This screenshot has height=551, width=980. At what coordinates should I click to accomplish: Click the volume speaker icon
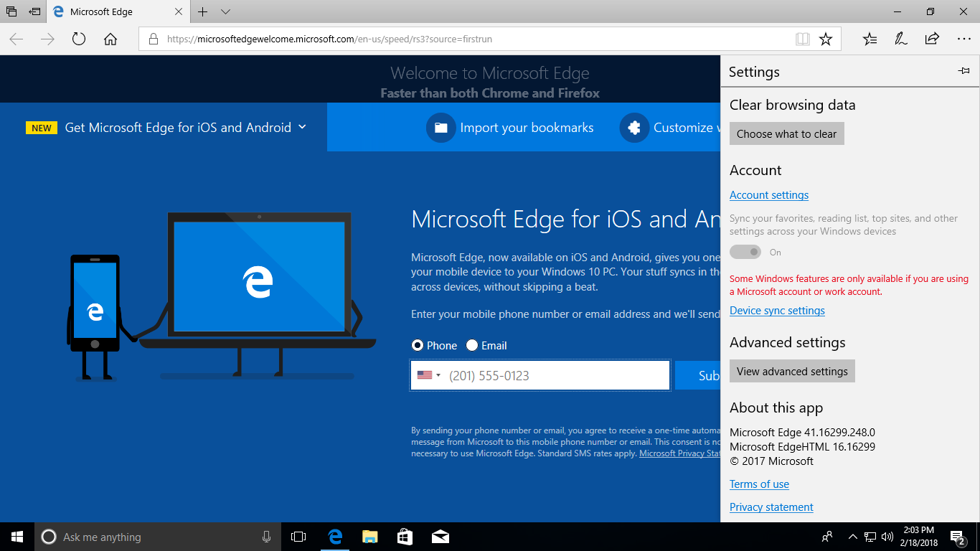pos(887,537)
